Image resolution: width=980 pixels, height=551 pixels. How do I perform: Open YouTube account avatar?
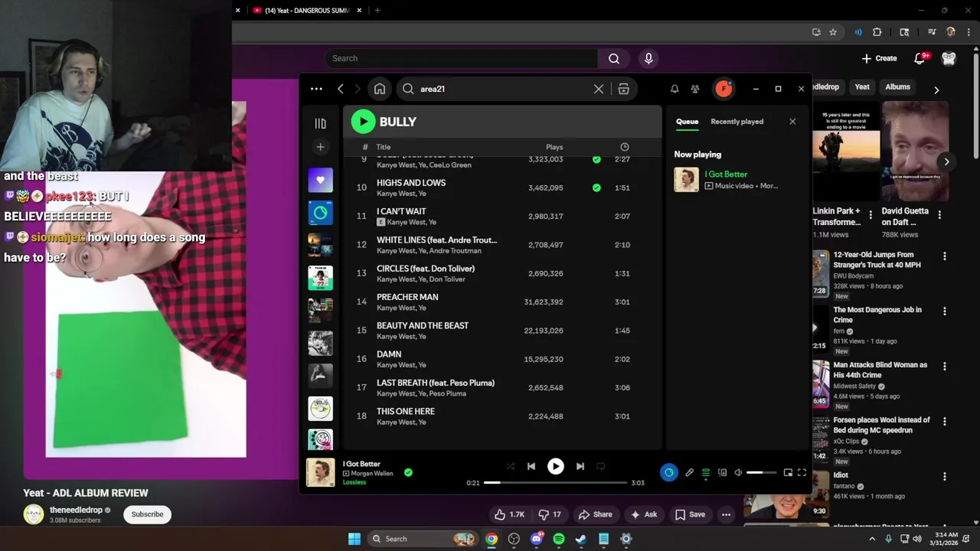click(x=949, y=58)
